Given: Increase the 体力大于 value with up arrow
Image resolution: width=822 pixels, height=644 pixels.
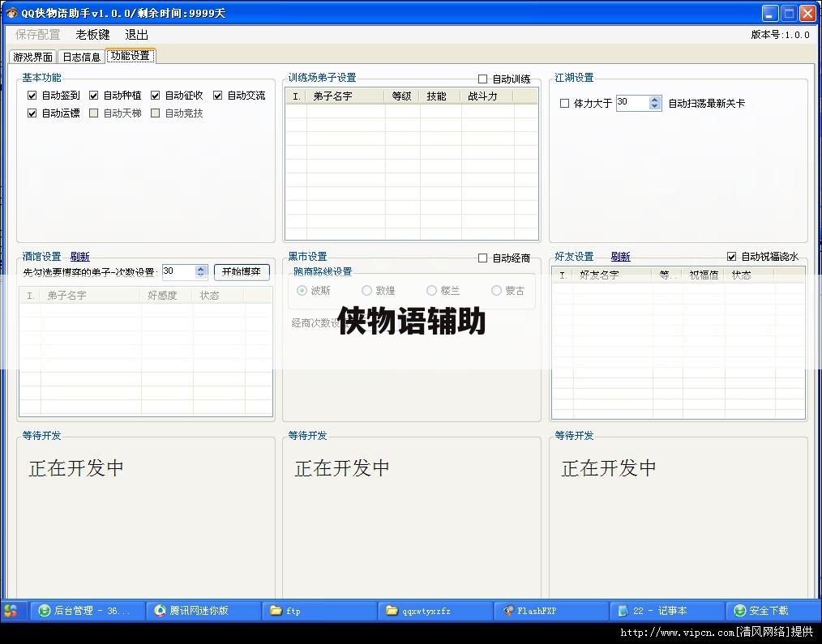Looking at the screenshot, I should (654, 100).
